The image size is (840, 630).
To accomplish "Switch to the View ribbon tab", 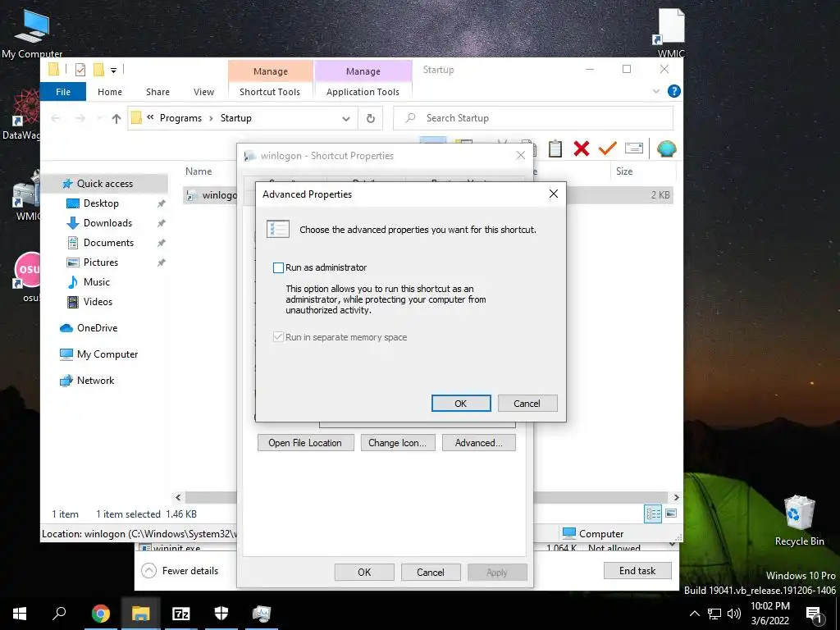I will point(203,92).
